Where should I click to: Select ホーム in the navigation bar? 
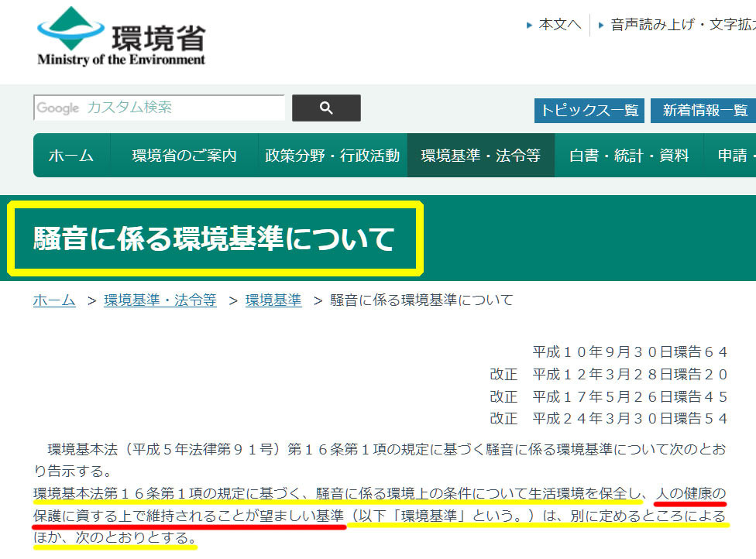71,155
